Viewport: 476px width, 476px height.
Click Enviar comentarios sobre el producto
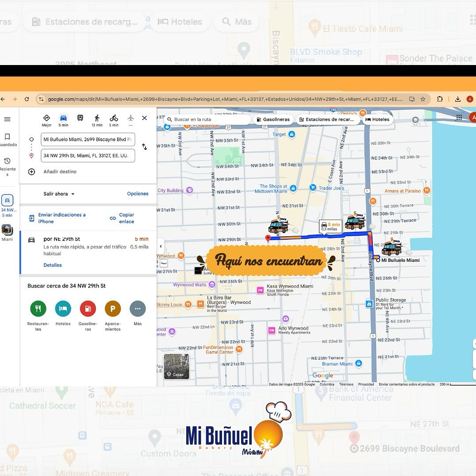coord(407,384)
